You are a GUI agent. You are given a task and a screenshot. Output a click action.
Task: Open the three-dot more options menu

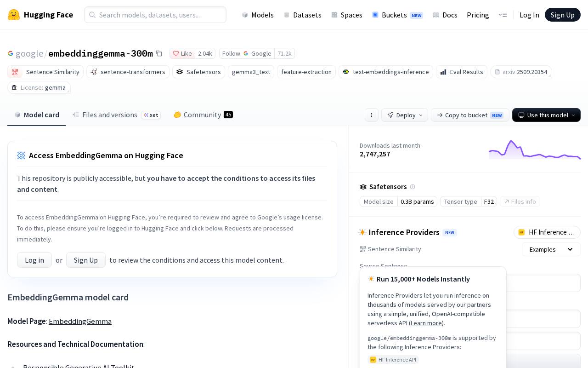(372, 115)
